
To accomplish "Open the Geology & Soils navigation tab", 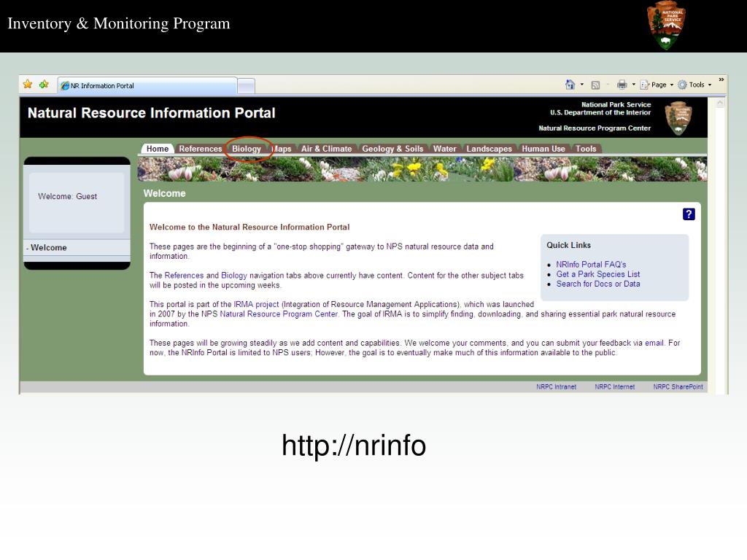I will (x=392, y=149).
